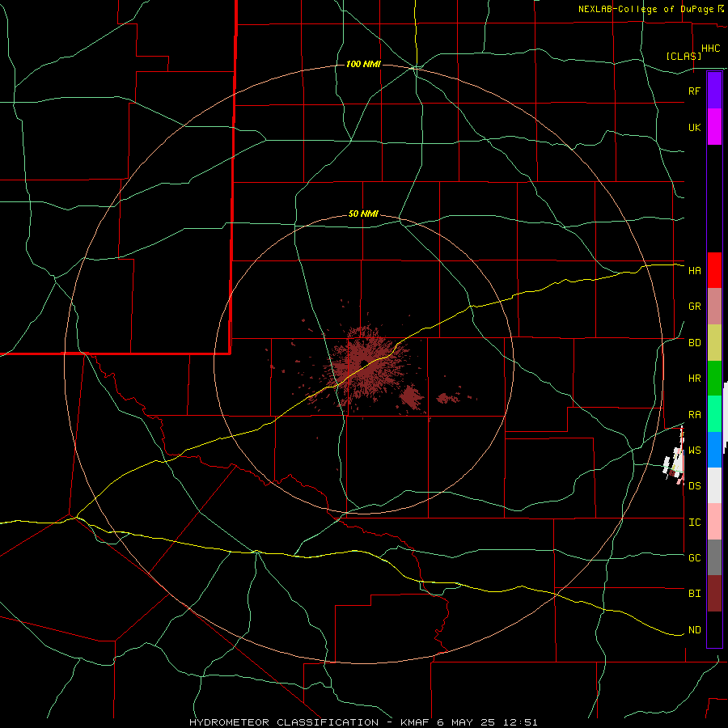This screenshot has width=728, height=728.
Task: Click the green HR legend swatch
Action: [x=714, y=379]
